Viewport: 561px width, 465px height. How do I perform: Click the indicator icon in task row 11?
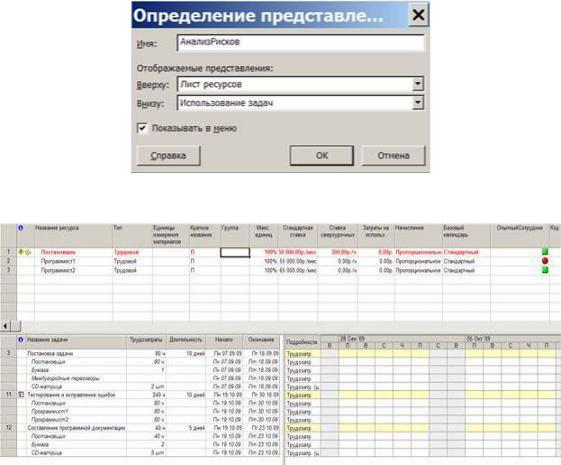pos(21,395)
